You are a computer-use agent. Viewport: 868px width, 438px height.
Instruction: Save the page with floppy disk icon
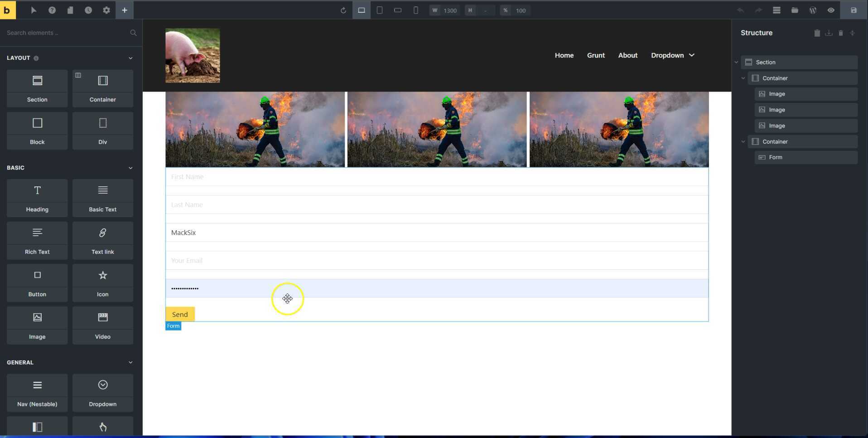tap(854, 10)
